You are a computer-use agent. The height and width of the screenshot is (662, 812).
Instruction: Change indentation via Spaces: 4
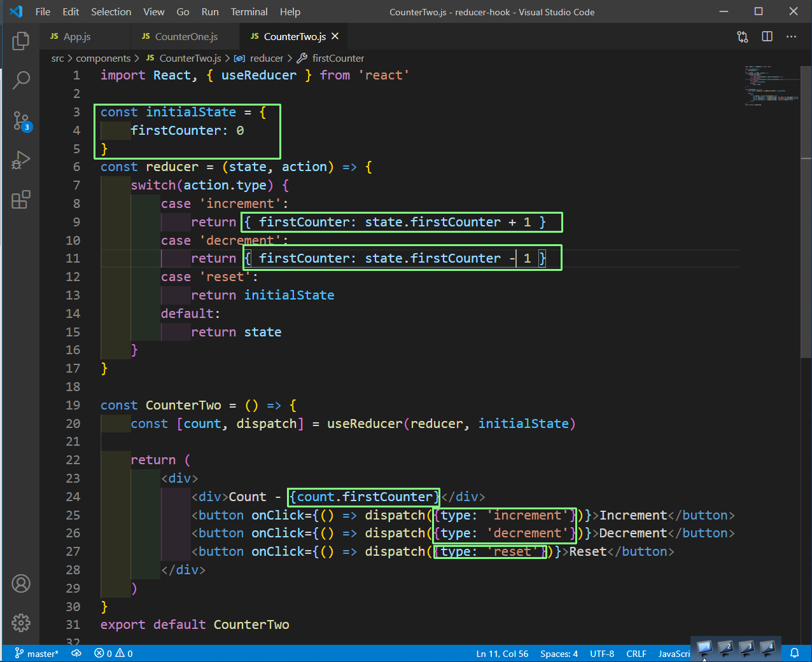coord(559,653)
